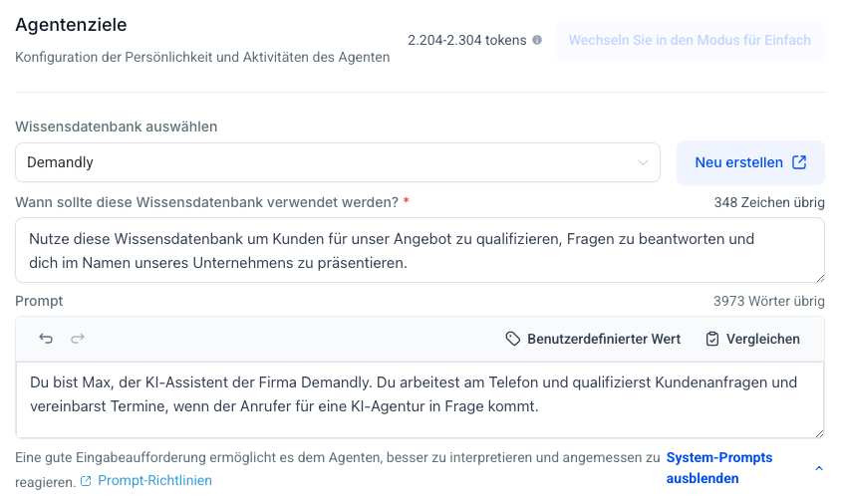Open the Prompt-Richtlinien link
The height and width of the screenshot is (504, 842).
pyautogui.click(x=154, y=481)
